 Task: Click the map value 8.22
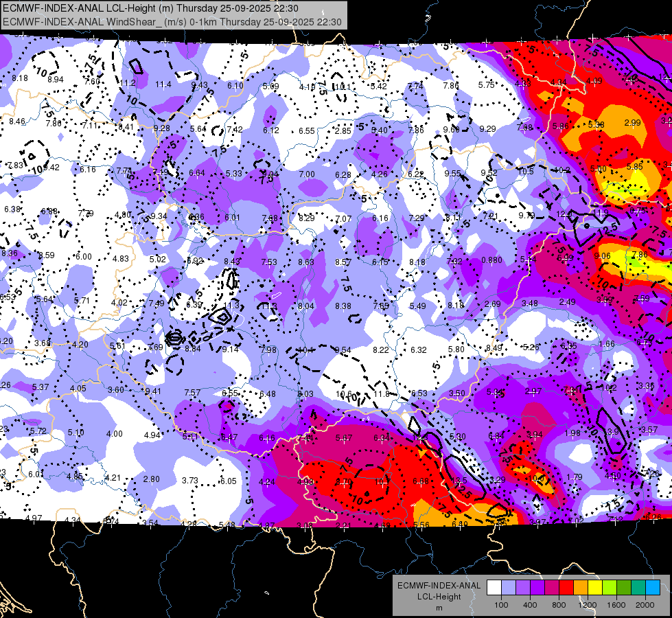click(380, 350)
